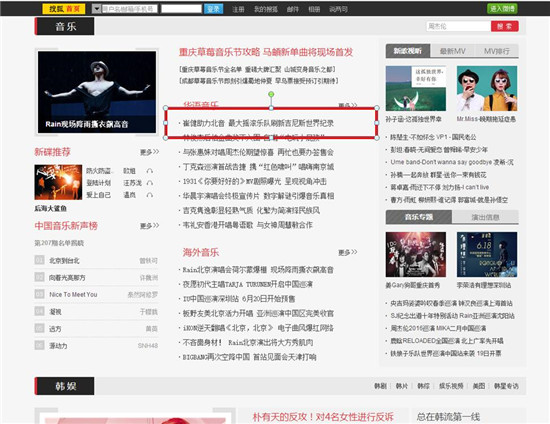
Task: Select chart song 北京到台北
Action: click(64, 261)
